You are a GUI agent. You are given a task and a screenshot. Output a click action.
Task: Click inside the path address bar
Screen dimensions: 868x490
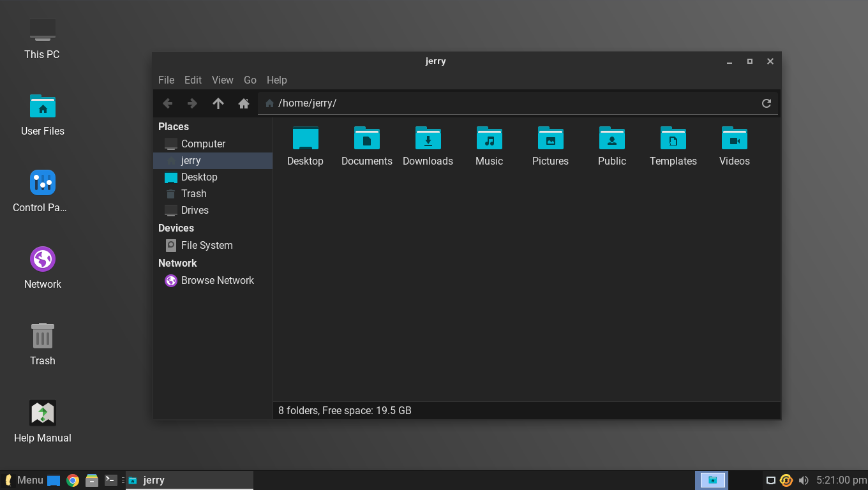[x=447, y=103]
